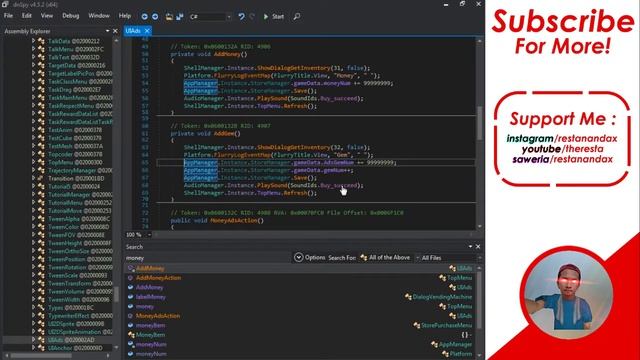640x360 pixels.
Task: Select the AddMoneyAction search result
Action: tap(300, 278)
